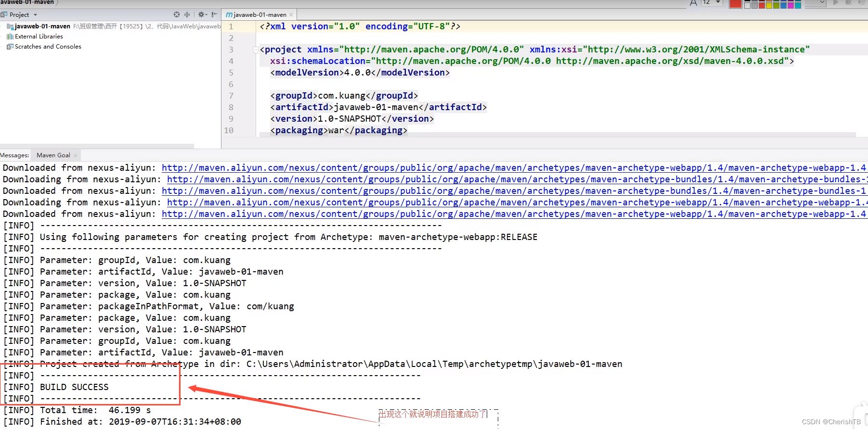868x429 pixels.
Task: Click the packageInPathFormat com/kuang parameter line
Action: pos(149,306)
